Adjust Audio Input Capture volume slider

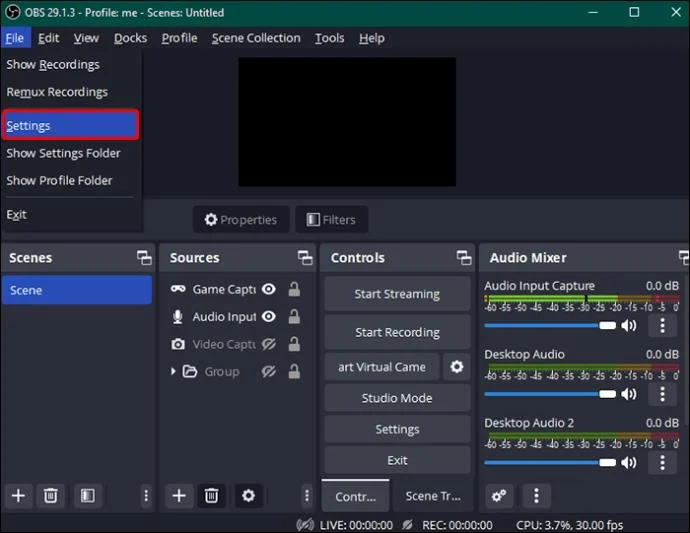550,326
